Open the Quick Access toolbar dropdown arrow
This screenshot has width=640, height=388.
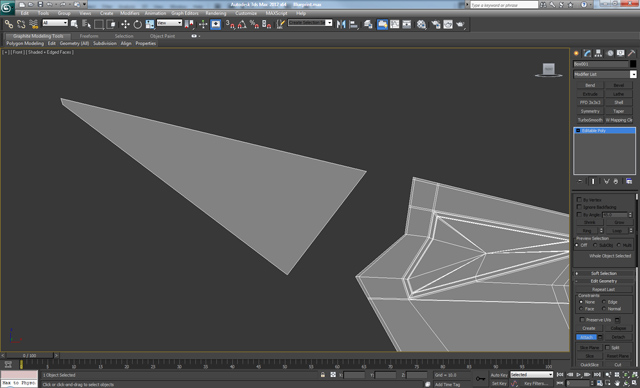[x=85, y=4]
